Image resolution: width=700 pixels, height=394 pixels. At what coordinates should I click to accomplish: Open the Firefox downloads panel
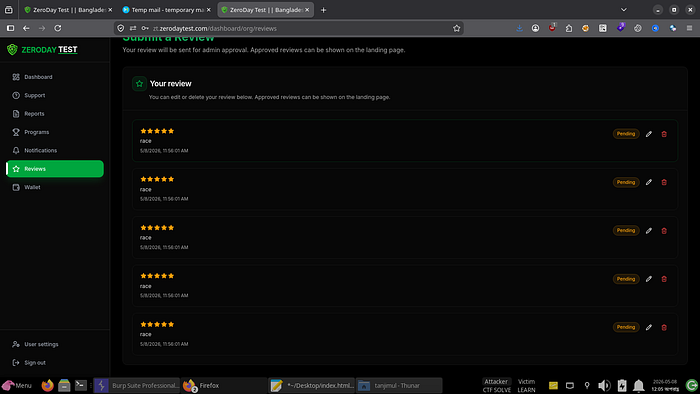point(519,28)
